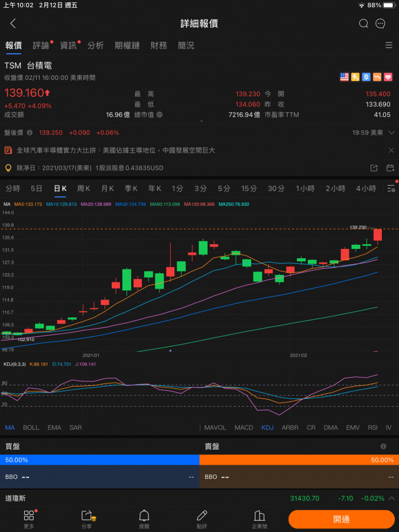
Task: Switch sub-indicator to MAVOL
Action: coord(215,427)
